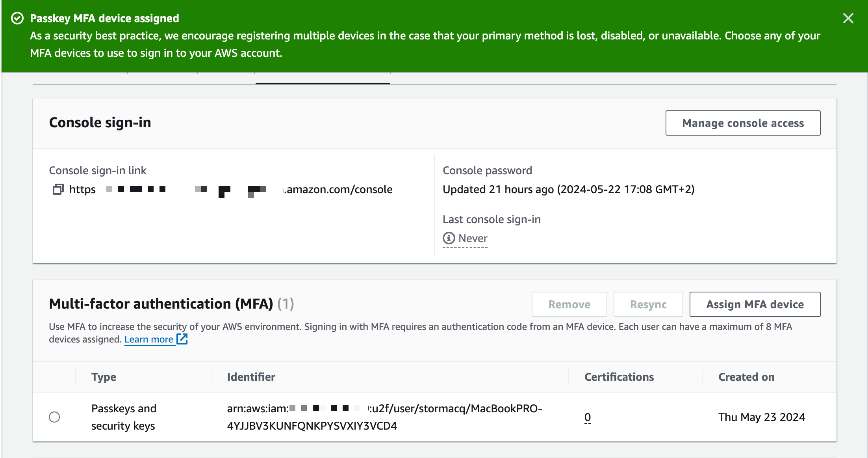868x458 pixels.
Task: Open the Learn more external link icon
Action: 182,339
